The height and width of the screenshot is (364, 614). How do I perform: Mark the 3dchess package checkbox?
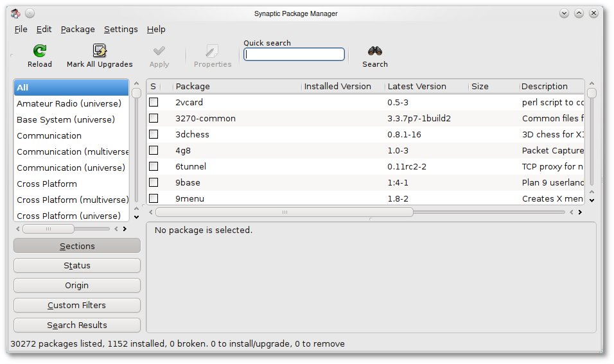[153, 134]
